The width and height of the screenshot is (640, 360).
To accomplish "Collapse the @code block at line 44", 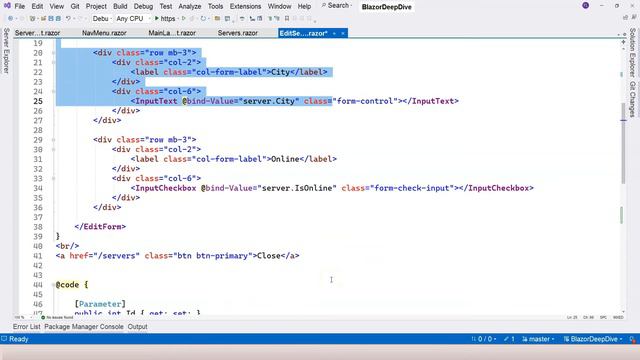I will point(53,285).
